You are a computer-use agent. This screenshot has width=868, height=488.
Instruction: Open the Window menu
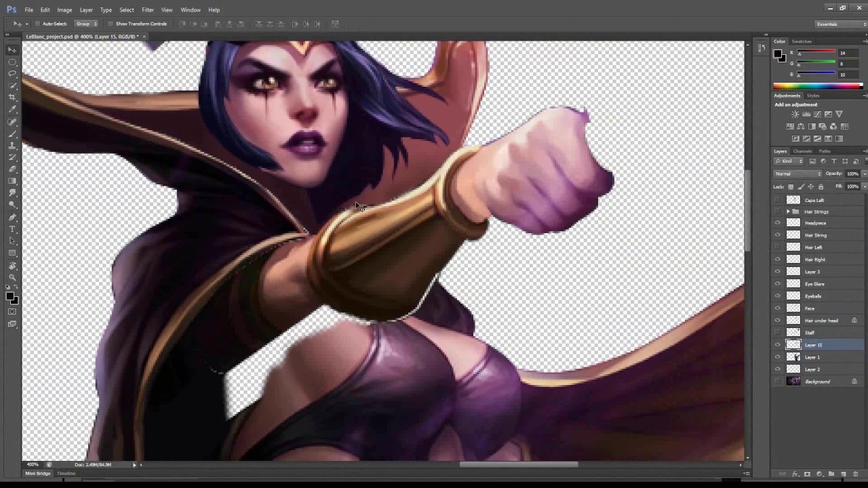click(x=191, y=9)
